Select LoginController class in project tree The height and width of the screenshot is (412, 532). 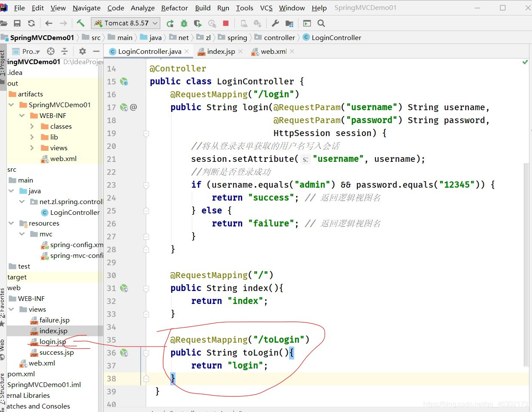point(71,212)
